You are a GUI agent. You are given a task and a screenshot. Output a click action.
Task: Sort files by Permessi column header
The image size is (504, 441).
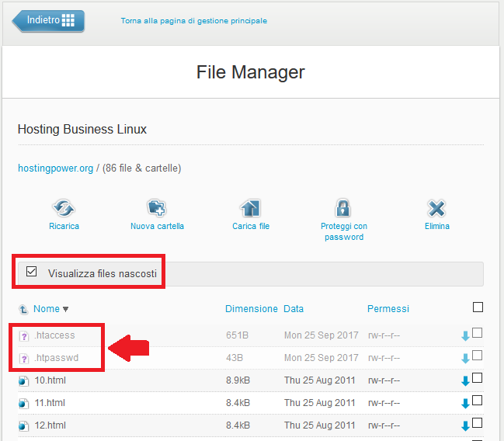[388, 308]
